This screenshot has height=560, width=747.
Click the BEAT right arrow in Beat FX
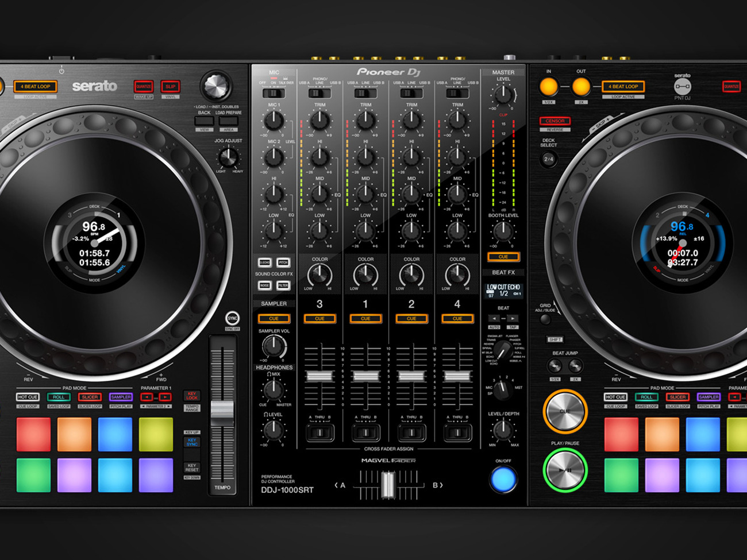tap(512, 318)
